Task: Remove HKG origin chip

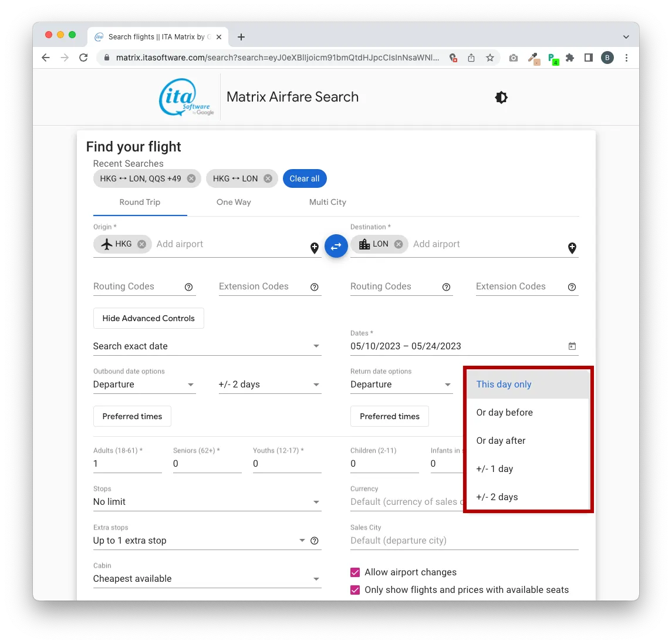Action: tap(142, 244)
